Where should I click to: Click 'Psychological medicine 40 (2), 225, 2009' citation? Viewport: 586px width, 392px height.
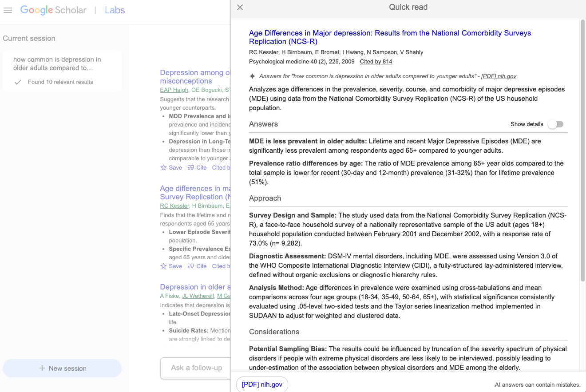coord(302,62)
